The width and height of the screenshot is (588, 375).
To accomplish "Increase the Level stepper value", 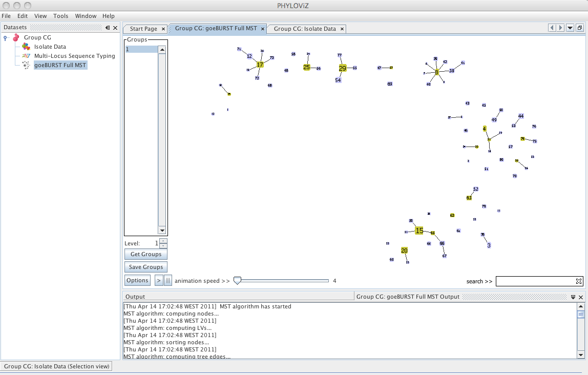I will point(163,241).
